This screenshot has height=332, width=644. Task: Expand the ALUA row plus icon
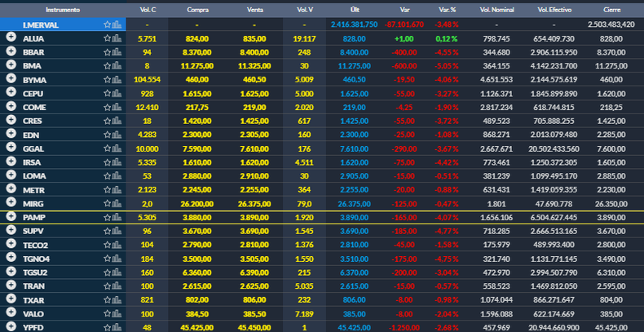tap(11, 38)
